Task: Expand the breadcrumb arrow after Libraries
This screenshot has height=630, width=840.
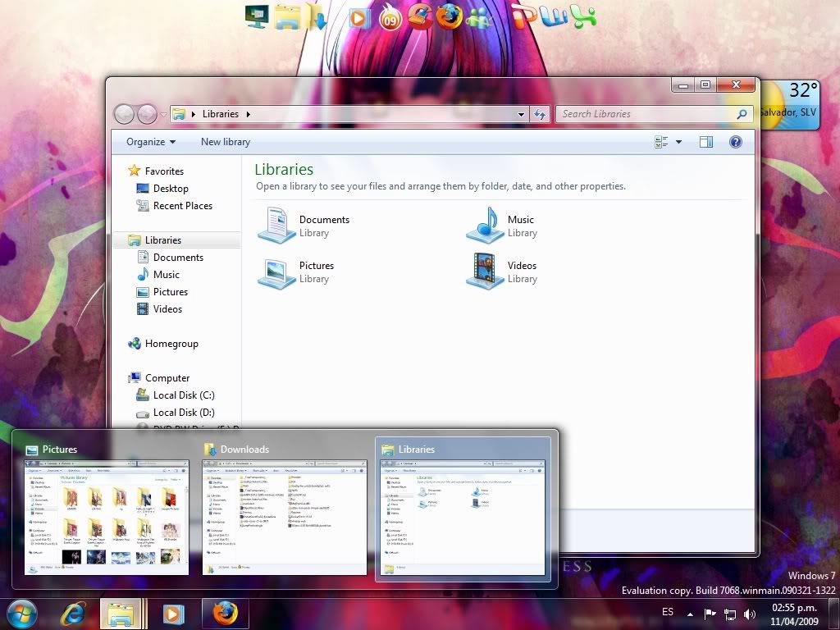Action: click(249, 114)
